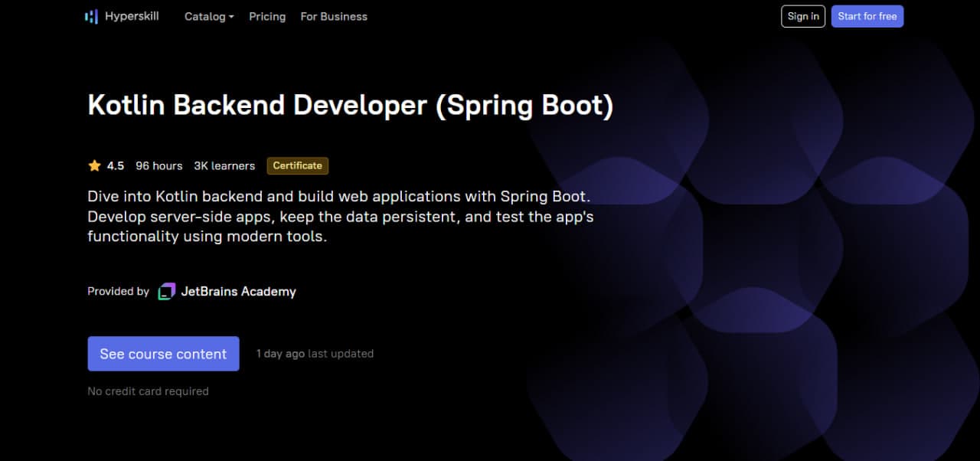Click the Provided by label
Image resolution: width=980 pixels, height=461 pixels.
coord(118,291)
